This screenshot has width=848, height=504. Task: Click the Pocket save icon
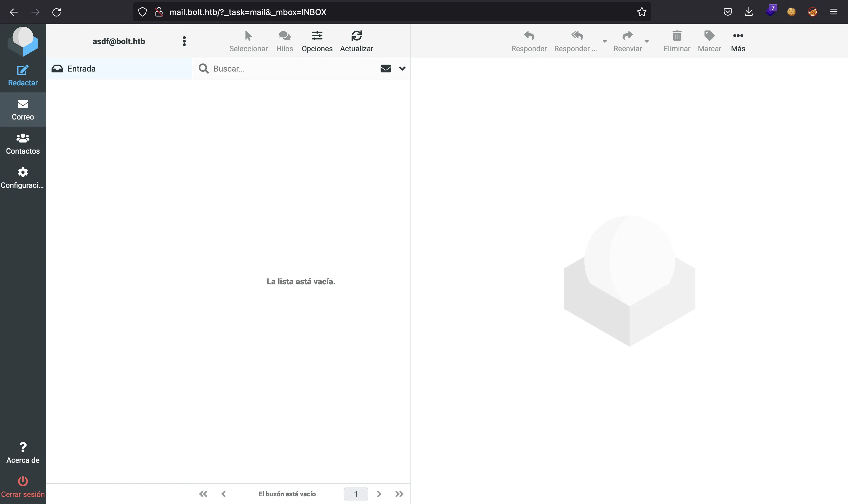click(728, 12)
